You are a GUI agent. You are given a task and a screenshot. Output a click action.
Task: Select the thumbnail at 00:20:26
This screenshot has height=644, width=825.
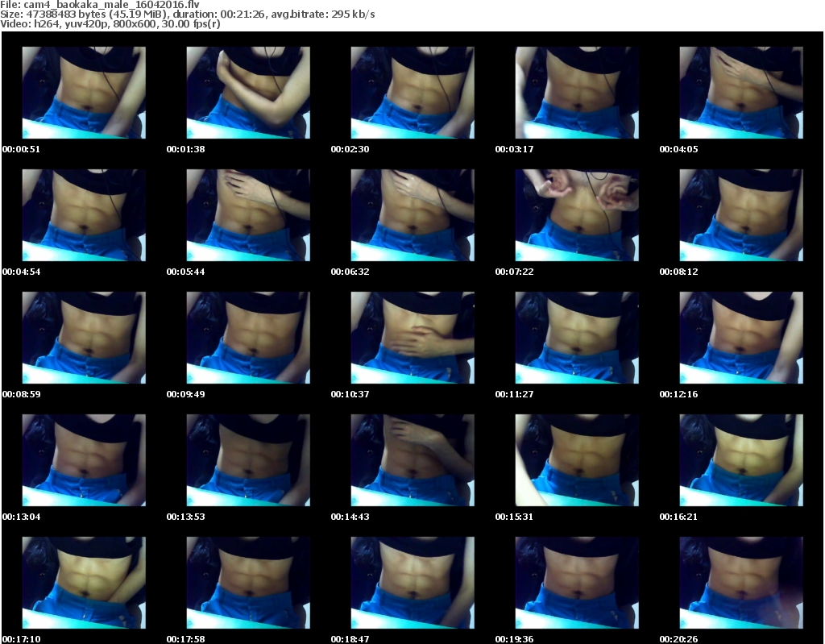[741, 583]
